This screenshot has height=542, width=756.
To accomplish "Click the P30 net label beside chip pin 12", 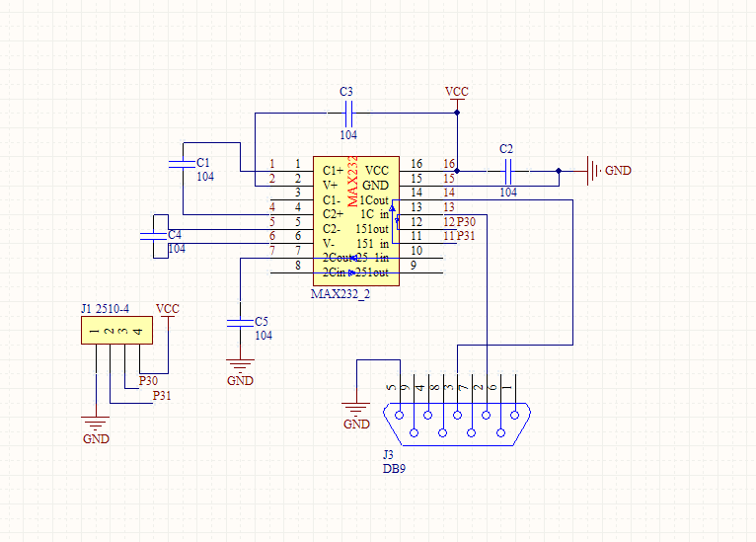I will [x=466, y=222].
